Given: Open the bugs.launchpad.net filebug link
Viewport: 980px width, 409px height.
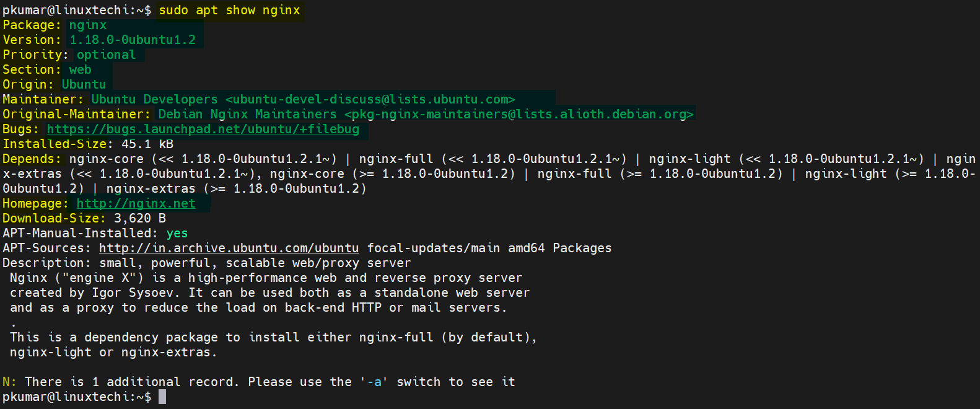Looking at the screenshot, I should click(203, 129).
